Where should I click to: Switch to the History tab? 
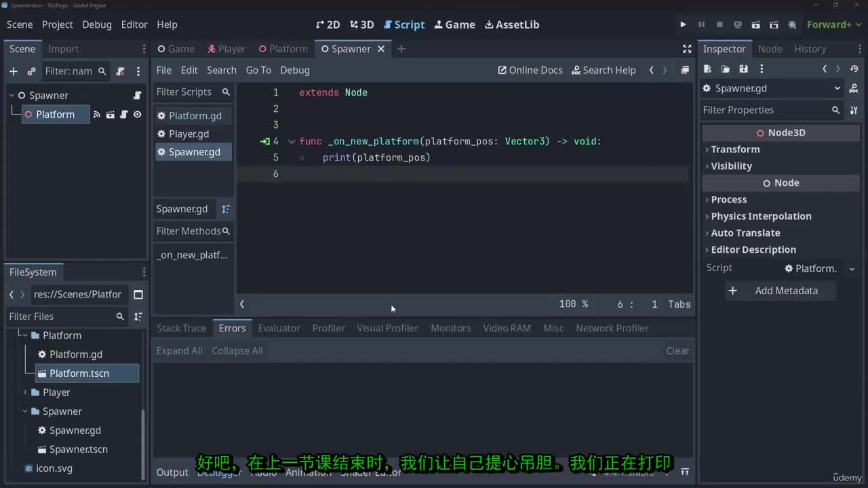tap(810, 49)
